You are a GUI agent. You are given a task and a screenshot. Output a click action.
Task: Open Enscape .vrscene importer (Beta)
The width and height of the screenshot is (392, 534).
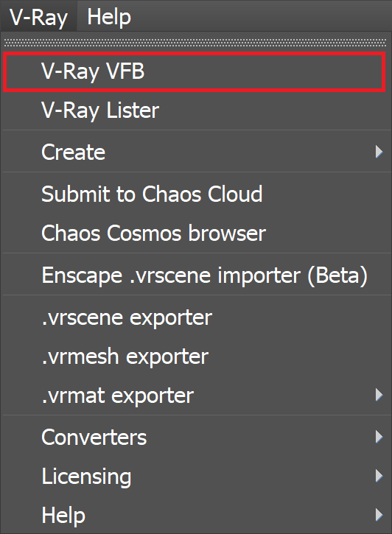(x=195, y=275)
